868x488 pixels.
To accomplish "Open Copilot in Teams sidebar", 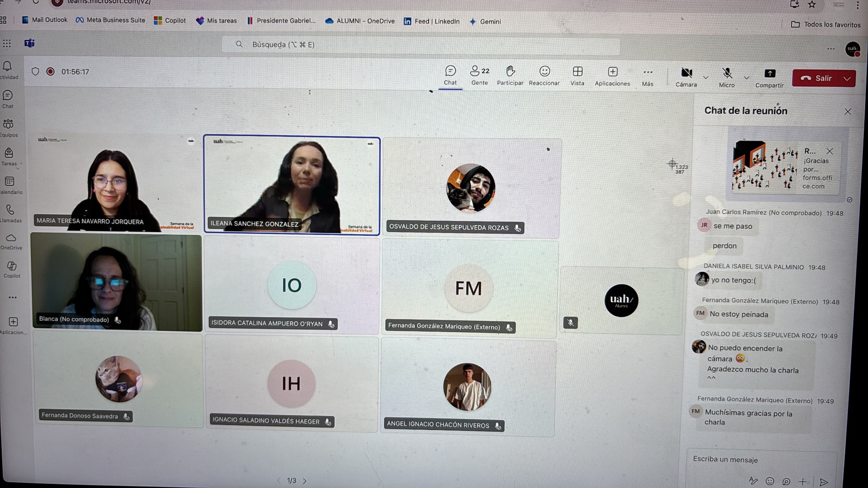I will point(12,269).
